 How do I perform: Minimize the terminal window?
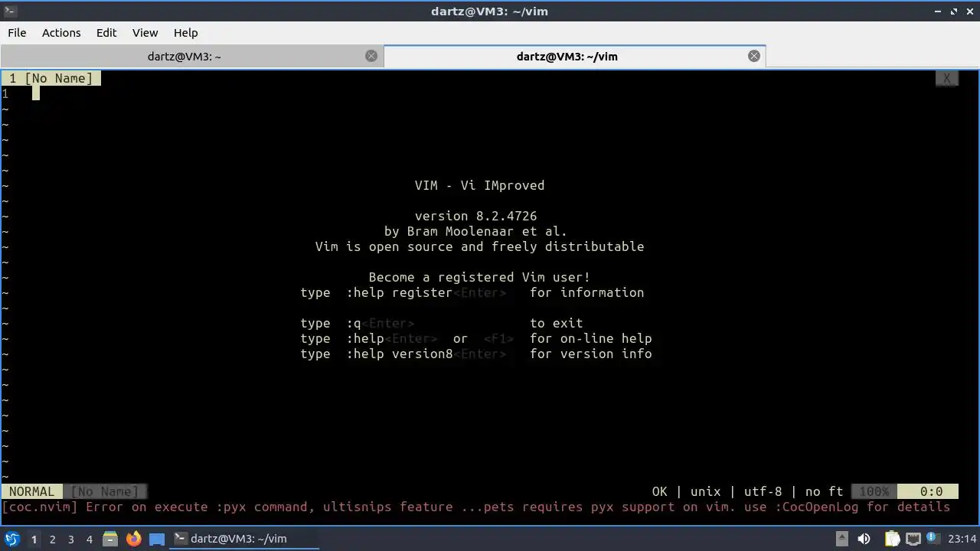click(x=939, y=11)
